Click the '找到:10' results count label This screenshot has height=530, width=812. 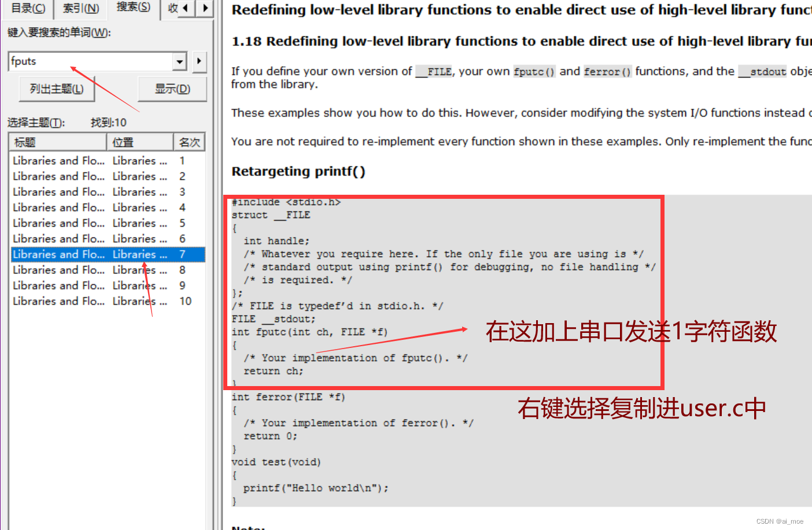coord(109,123)
